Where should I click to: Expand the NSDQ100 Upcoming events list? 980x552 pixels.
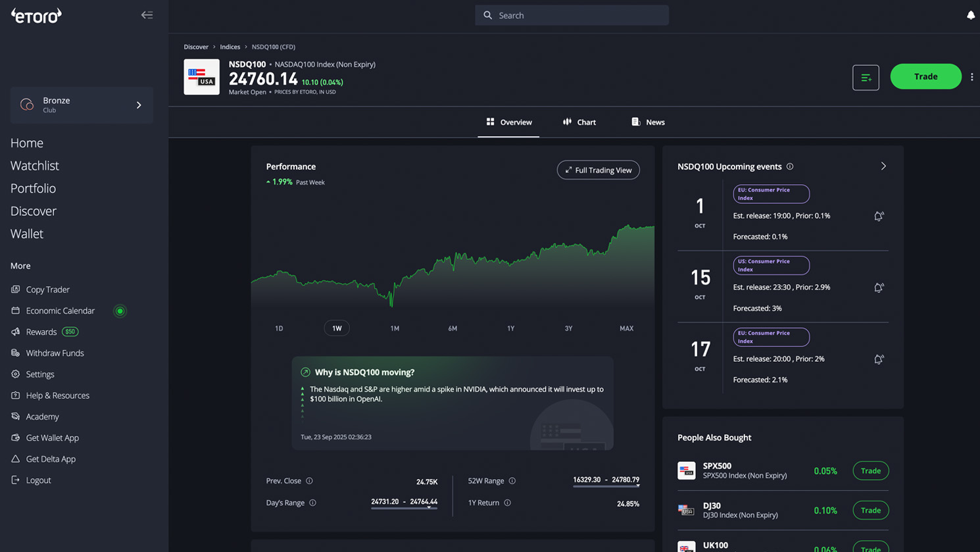[x=883, y=166]
